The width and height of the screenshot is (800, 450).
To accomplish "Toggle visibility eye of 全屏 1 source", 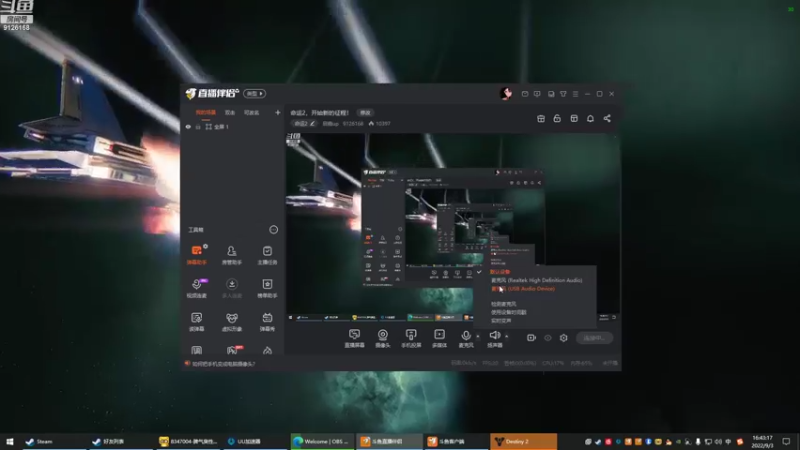I will [188, 127].
